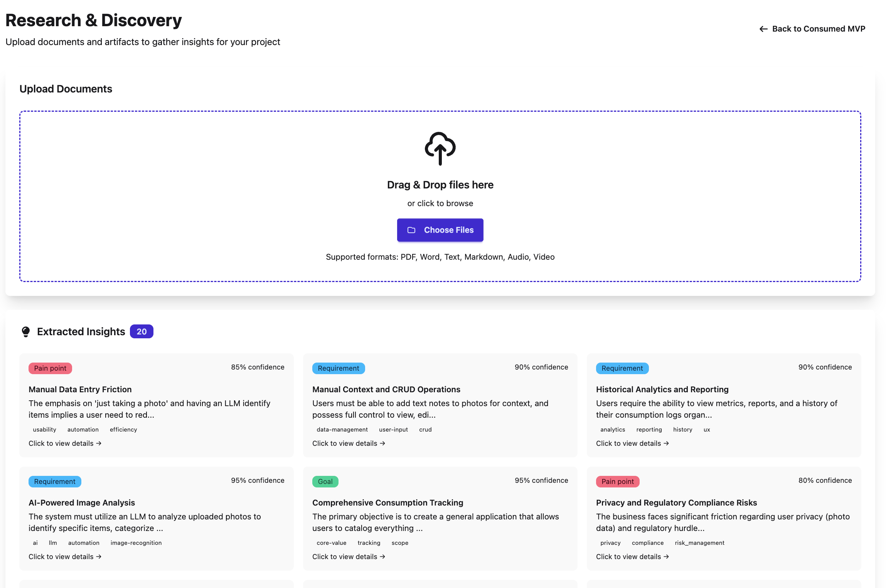Select the ai tag on AI-Powered Image Analysis
Screen dimensions: 886x588
click(35, 543)
